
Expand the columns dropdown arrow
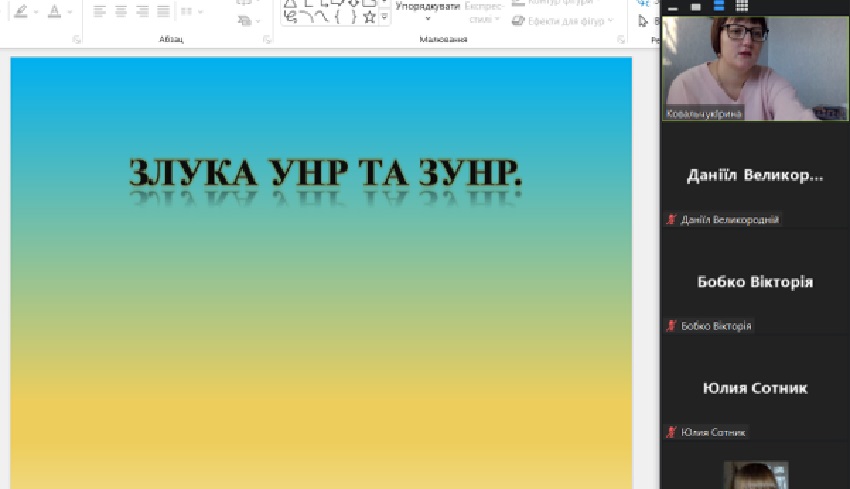tap(200, 11)
